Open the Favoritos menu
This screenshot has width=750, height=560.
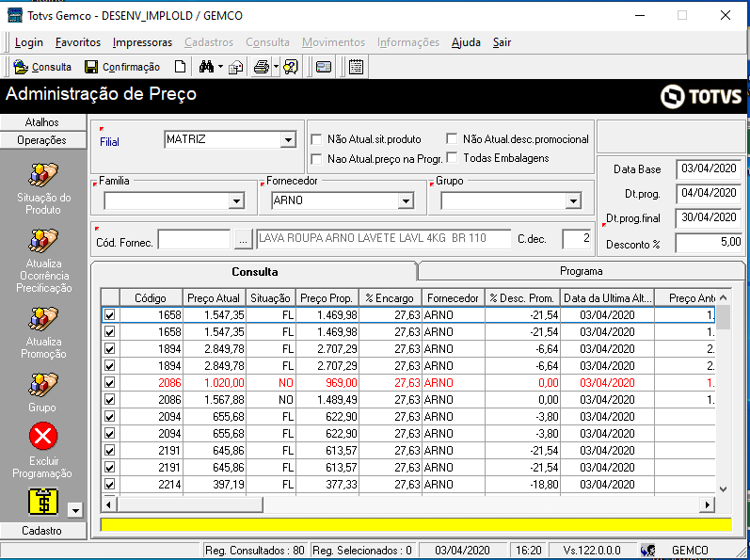click(x=78, y=42)
